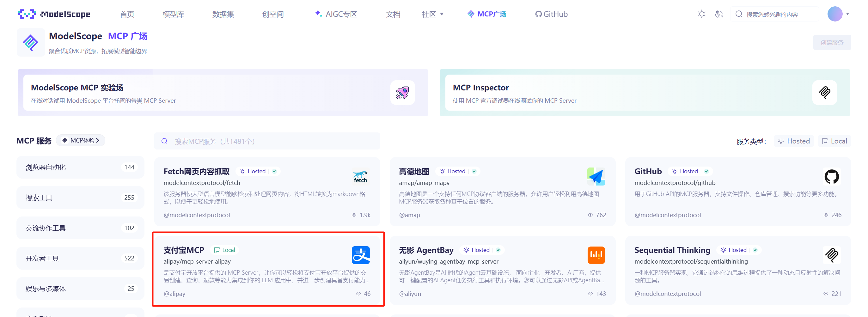Click the @alipay author link
This screenshot has height=317, width=868.
(174, 294)
